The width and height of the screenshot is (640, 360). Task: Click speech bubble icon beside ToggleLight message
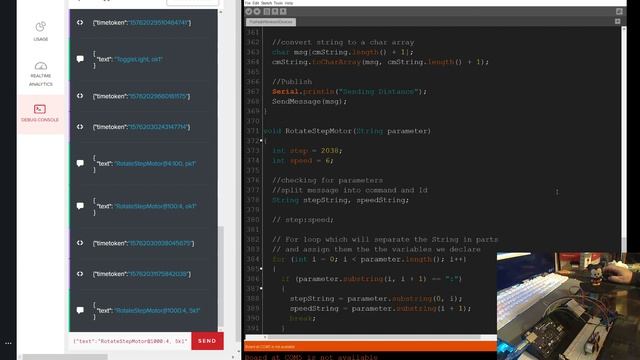(x=80, y=59)
